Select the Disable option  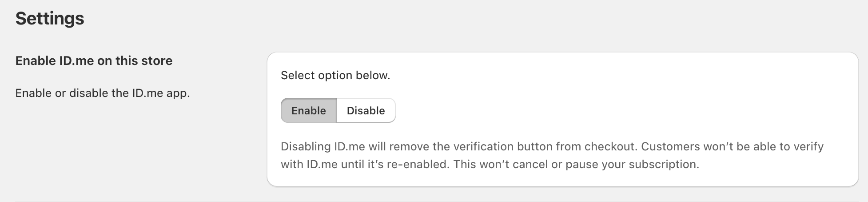[366, 110]
